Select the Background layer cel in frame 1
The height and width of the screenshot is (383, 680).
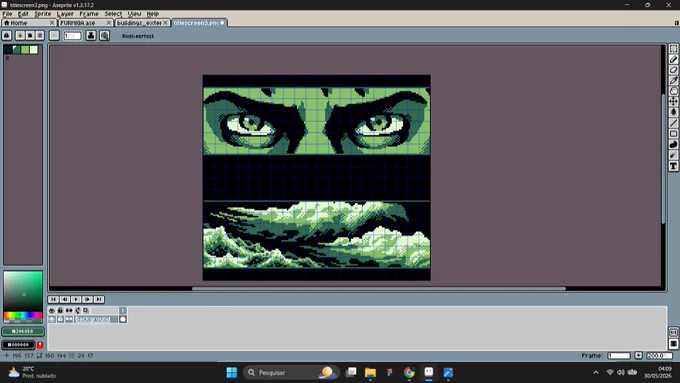tap(123, 319)
